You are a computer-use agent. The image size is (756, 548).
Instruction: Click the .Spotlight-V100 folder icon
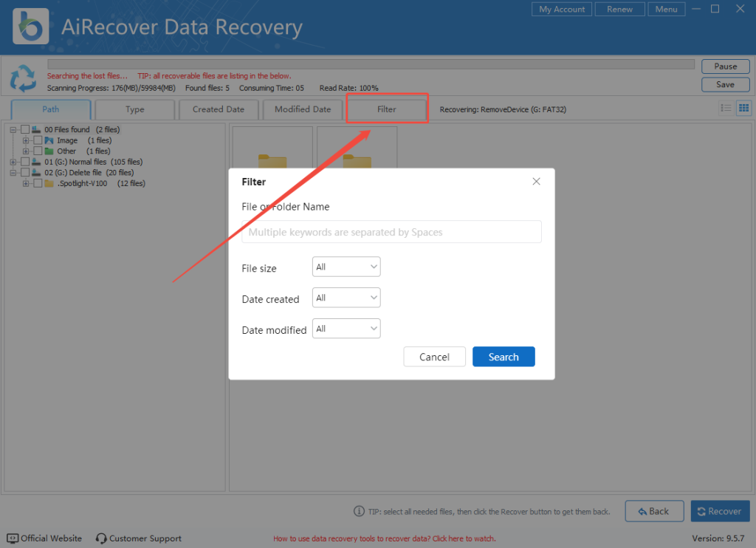pyautogui.click(x=50, y=183)
